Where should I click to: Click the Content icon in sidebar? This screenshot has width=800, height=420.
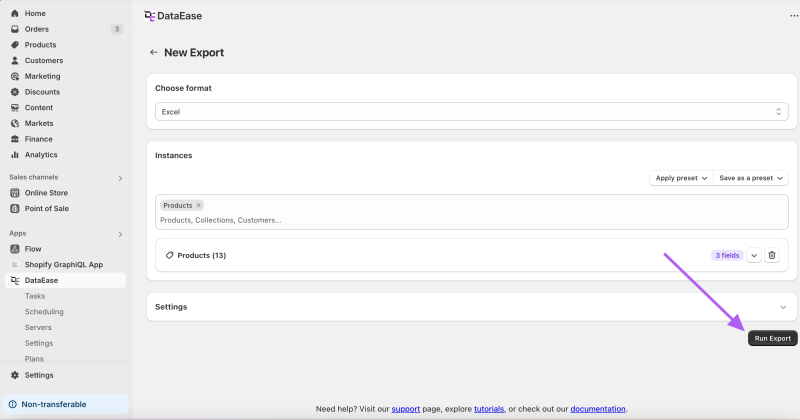tap(15, 108)
